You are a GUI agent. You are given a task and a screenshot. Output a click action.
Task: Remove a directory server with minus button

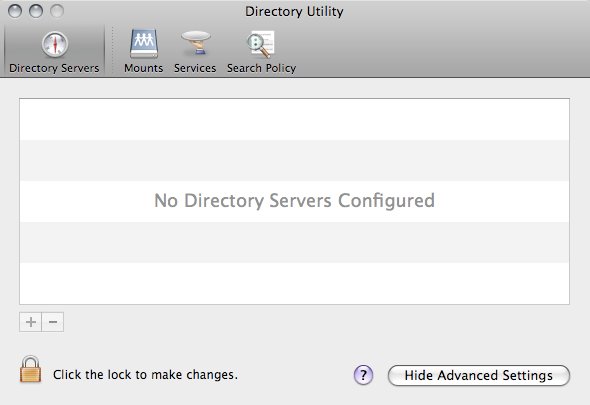tap(53, 322)
